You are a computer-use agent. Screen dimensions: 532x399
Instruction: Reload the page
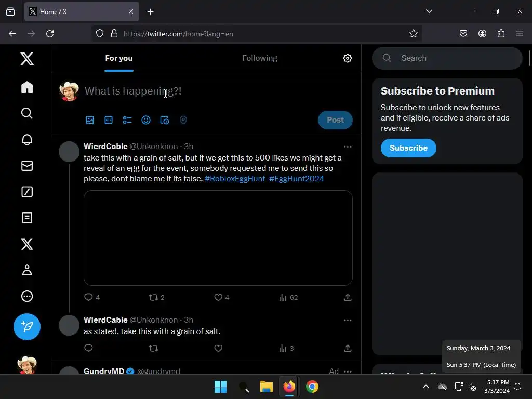(x=50, y=34)
